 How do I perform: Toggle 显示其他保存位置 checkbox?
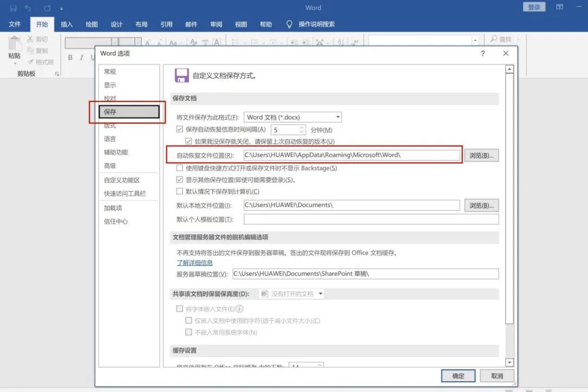pyautogui.click(x=180, y=179)
